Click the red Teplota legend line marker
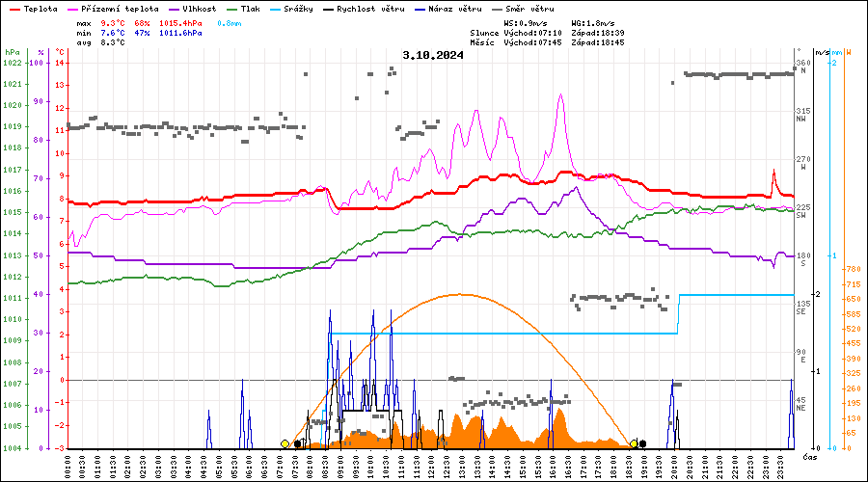The image size is (868, 482). point(14,9)
